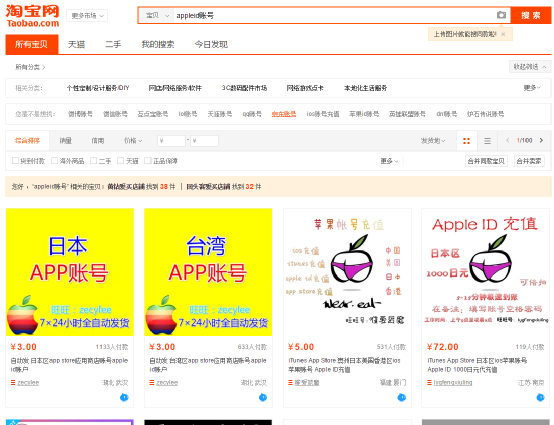Open the camera image search icon
554x425 pixels.
coord(501,15)
